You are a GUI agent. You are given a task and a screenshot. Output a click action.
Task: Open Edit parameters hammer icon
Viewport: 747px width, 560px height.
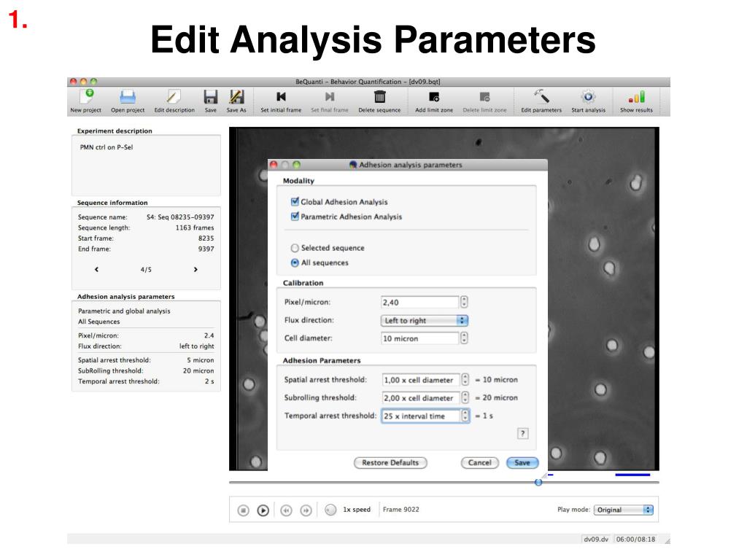pyautogui.click(x=541, y=97)
